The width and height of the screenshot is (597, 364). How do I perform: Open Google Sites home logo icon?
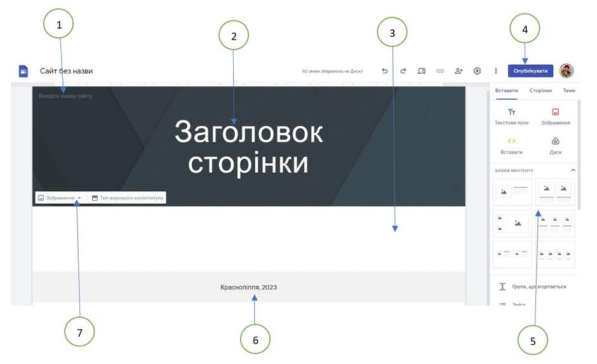pos(23,71)
